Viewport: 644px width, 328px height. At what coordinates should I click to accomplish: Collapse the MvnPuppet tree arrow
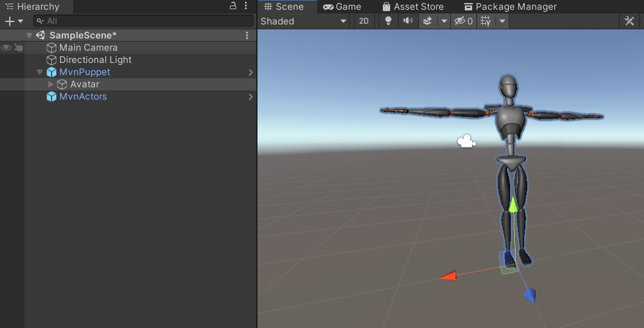point(40,73)
